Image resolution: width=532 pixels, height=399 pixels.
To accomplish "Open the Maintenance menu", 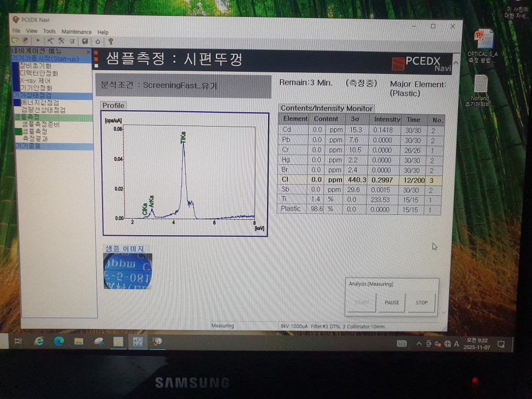I will 76,31.
